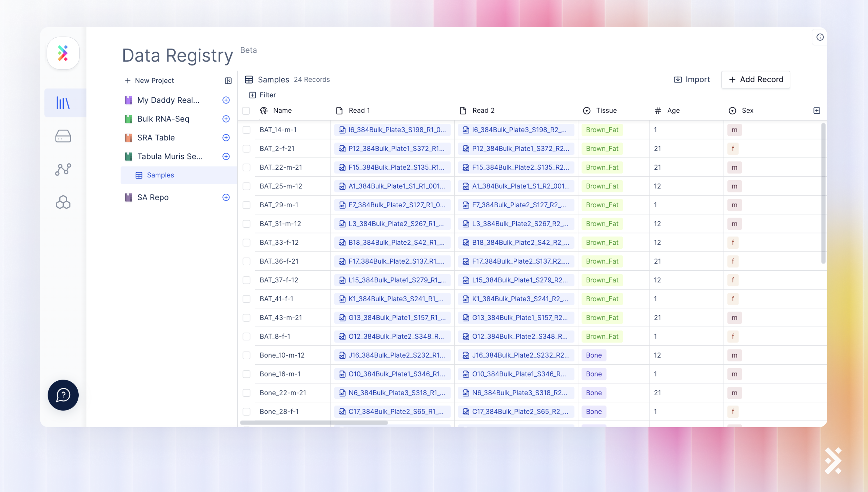
Task: Click the pipelines graph icon in sidebar
Action: coord(63,169)
